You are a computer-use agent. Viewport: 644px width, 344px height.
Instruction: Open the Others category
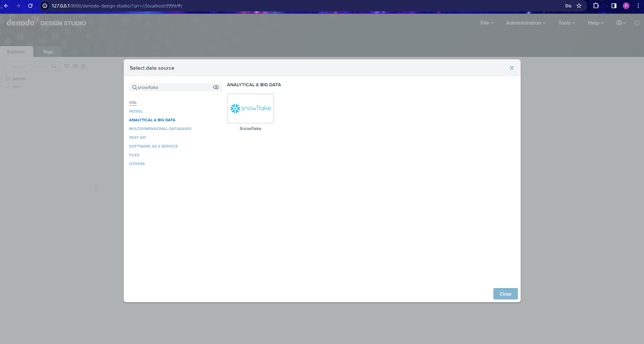point(137,164)
